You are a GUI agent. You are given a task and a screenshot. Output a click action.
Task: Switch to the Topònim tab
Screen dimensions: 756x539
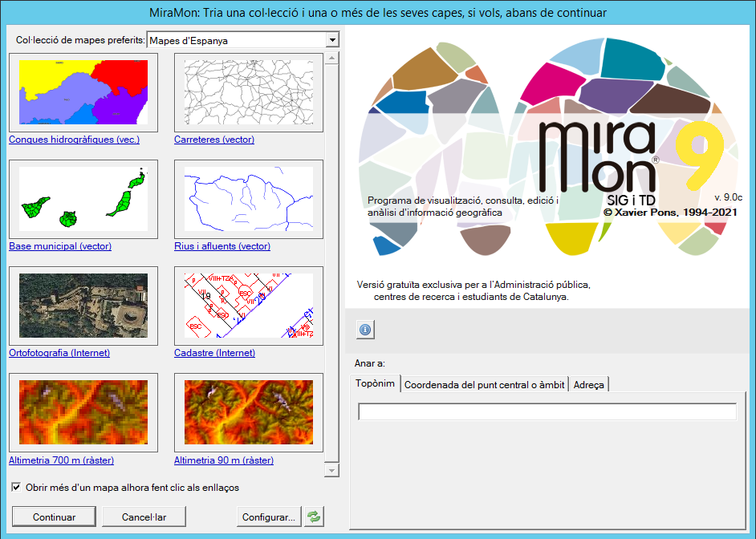(x=375, y=383)
